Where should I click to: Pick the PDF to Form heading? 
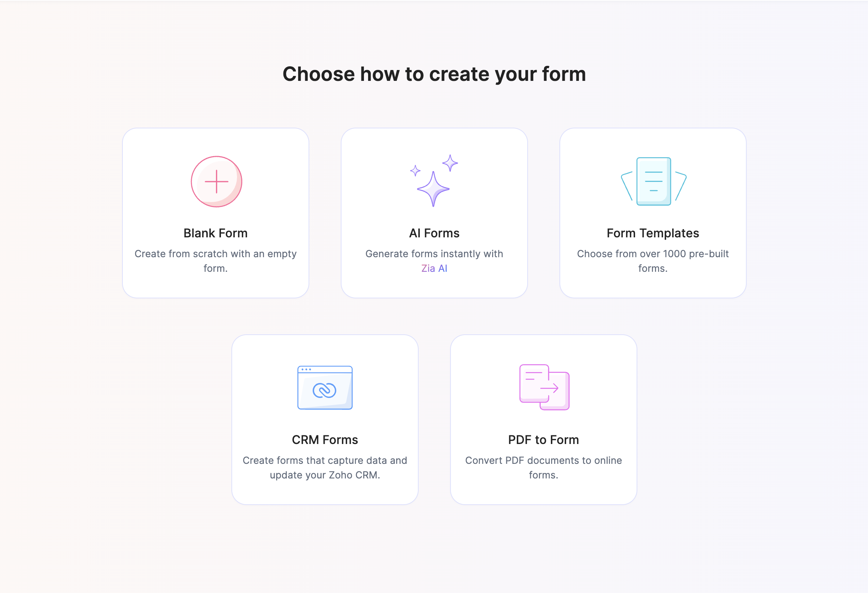(543, 440)
